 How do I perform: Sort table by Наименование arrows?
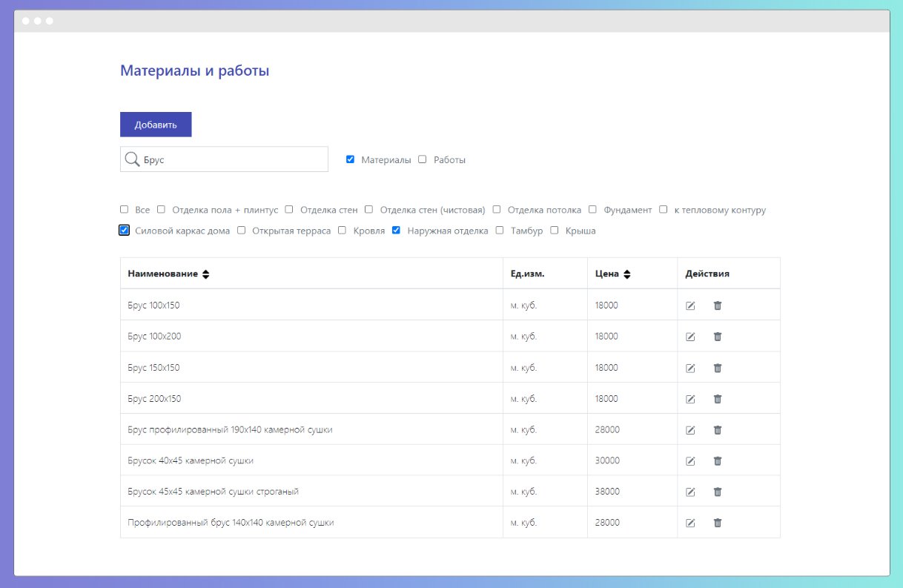point(206,274)
